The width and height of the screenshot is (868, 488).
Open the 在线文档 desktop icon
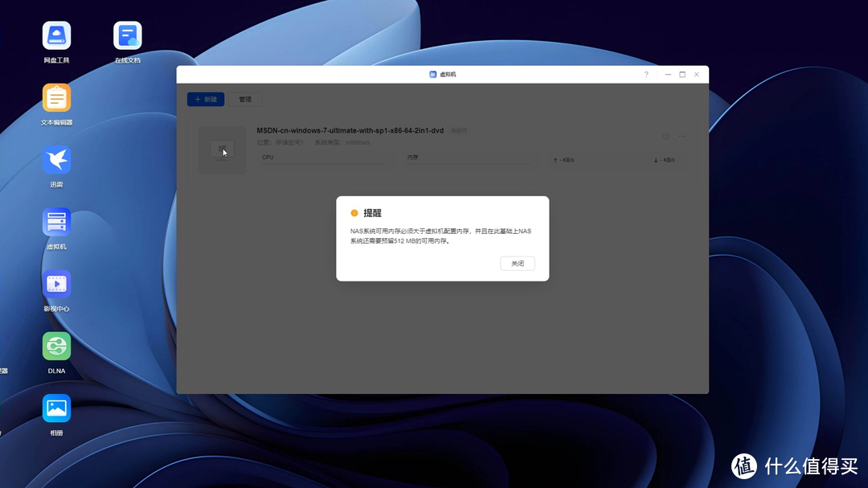coord(127,36)
